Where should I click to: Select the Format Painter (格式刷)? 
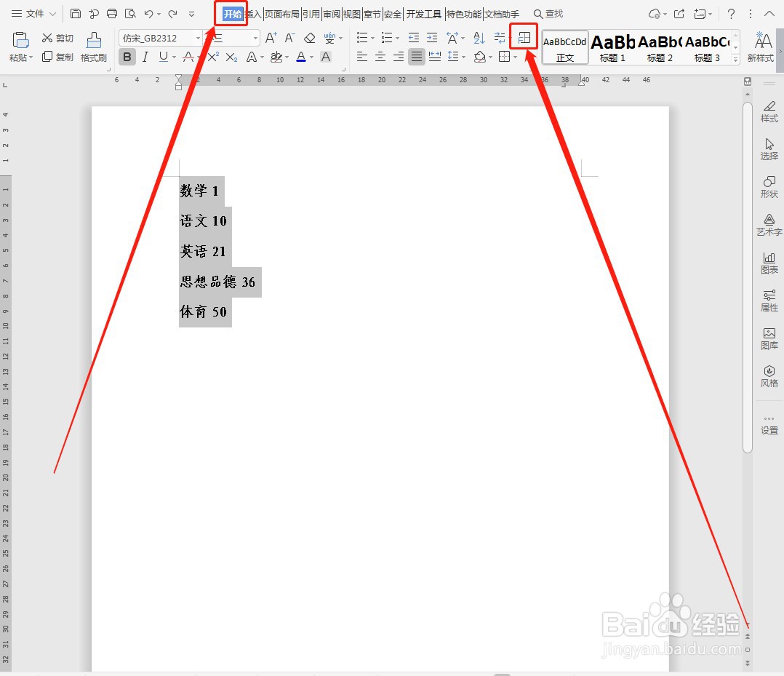(94, 47)
